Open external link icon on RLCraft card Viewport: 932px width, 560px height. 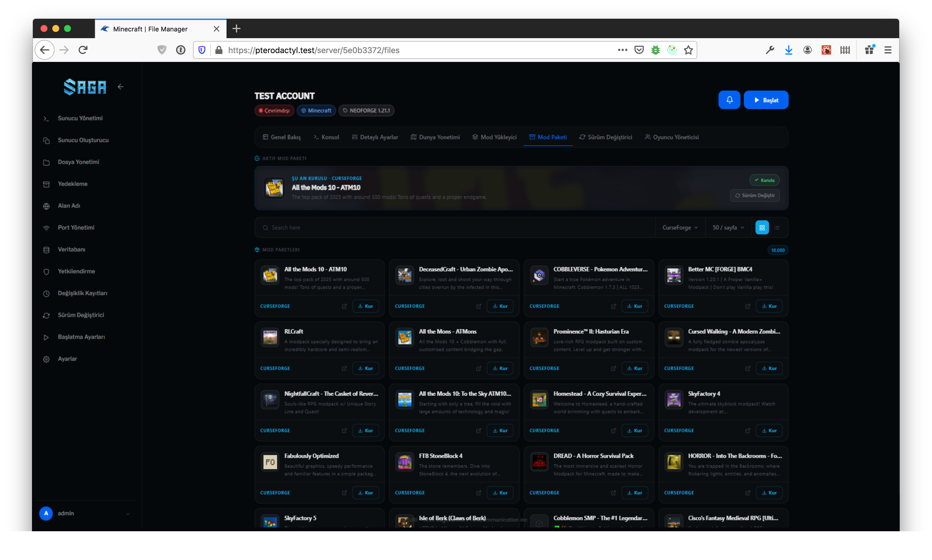point(344,368)
